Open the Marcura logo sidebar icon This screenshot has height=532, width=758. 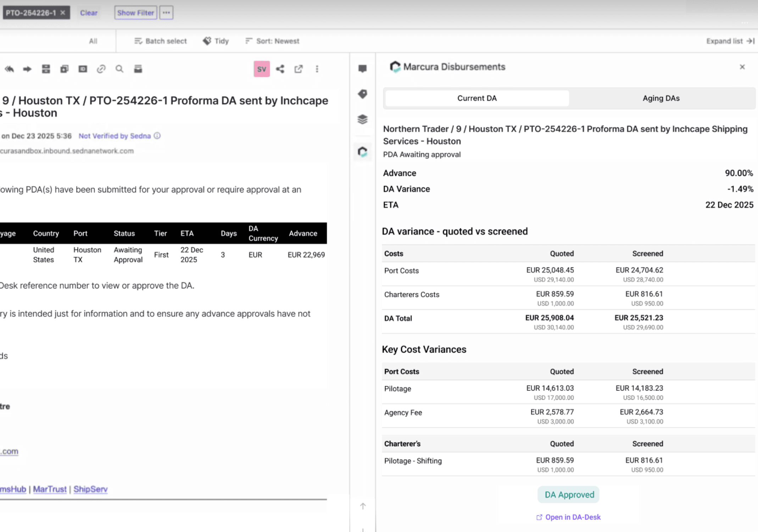coord(362,152)
